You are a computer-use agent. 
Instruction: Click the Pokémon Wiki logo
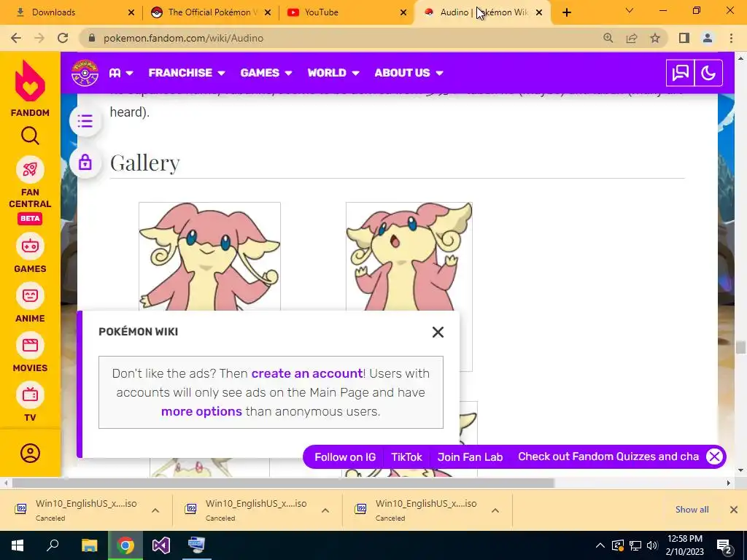(x=85, y=73)
